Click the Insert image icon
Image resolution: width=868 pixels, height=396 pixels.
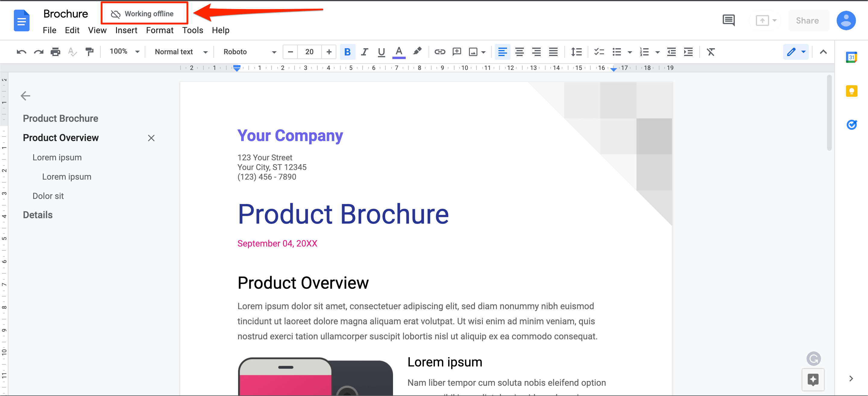click(x=473, y=52)
